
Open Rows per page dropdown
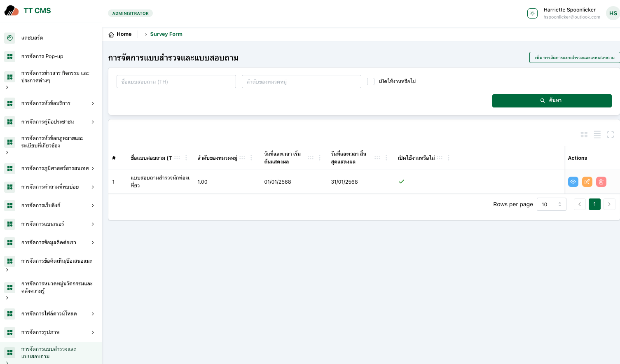pos(552,204)
